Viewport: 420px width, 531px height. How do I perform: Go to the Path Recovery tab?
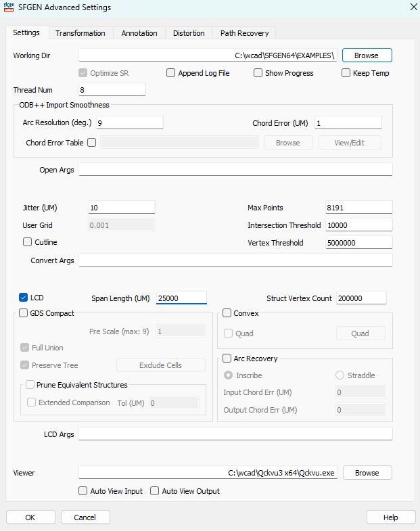coord(244,33)
